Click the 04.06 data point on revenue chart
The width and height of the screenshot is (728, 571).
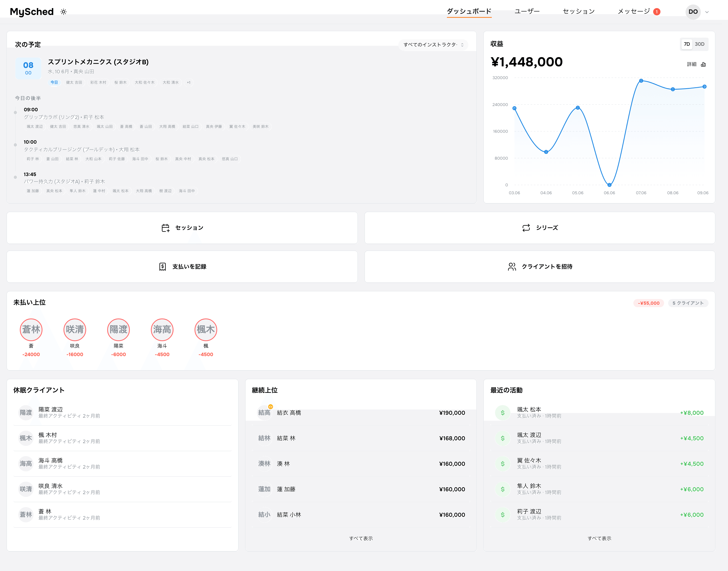pos(546,152)
